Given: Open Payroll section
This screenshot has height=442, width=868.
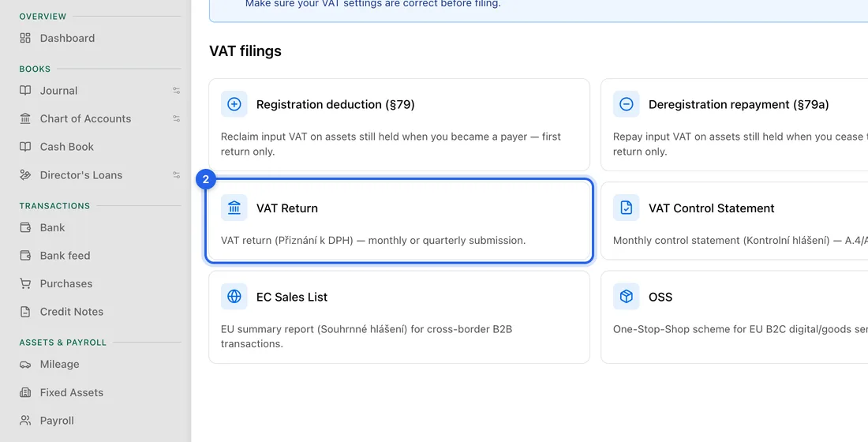Looking at the screenshot, I should click(x=57, y=421).
